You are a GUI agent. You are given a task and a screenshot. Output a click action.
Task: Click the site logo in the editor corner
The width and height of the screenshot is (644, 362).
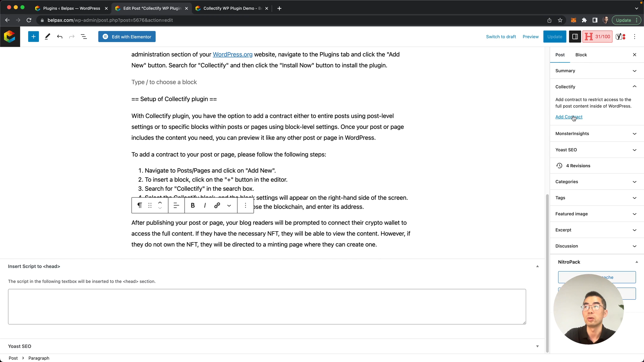(10, 37)
